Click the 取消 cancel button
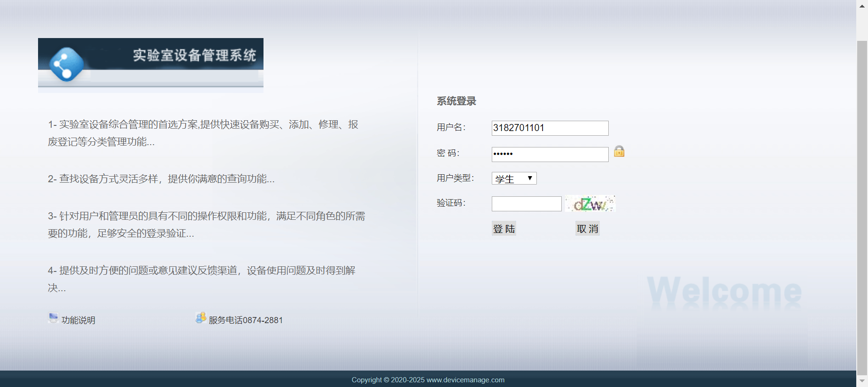Screen dimensions: 868x387 pos(588,229)
